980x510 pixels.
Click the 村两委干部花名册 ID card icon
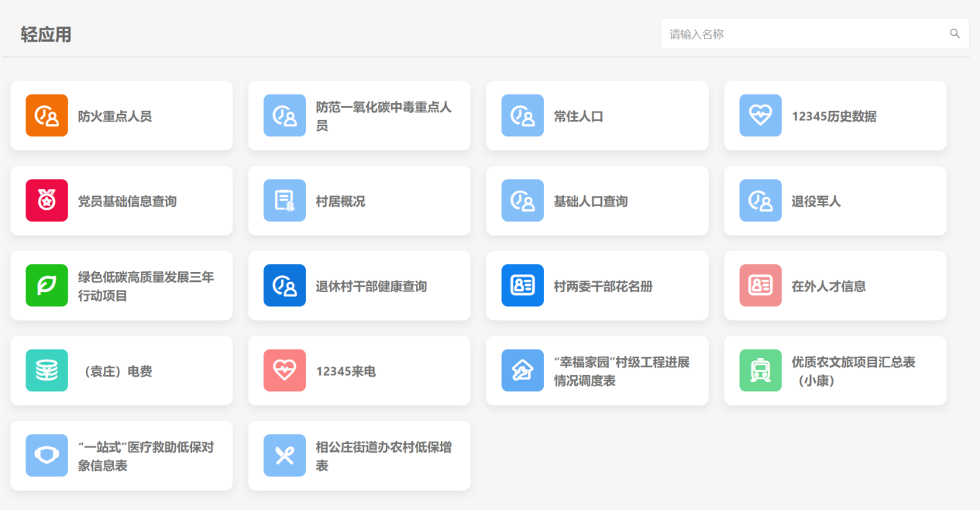click(522, 285)
